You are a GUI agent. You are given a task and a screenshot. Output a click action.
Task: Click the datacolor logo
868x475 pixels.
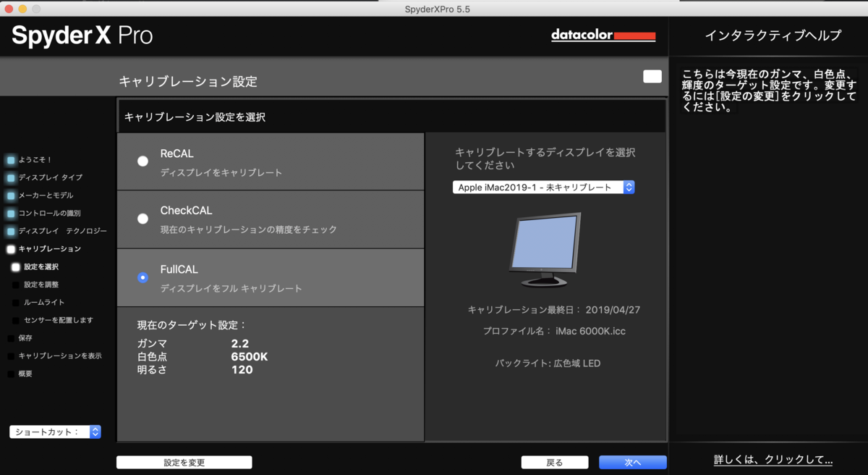pyautogui.click(x=603, y=35)
